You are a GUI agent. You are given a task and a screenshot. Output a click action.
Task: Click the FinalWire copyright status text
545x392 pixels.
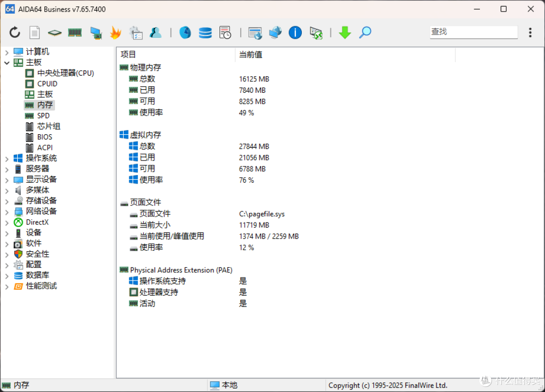pyautogui.click(x=388, y=385)
